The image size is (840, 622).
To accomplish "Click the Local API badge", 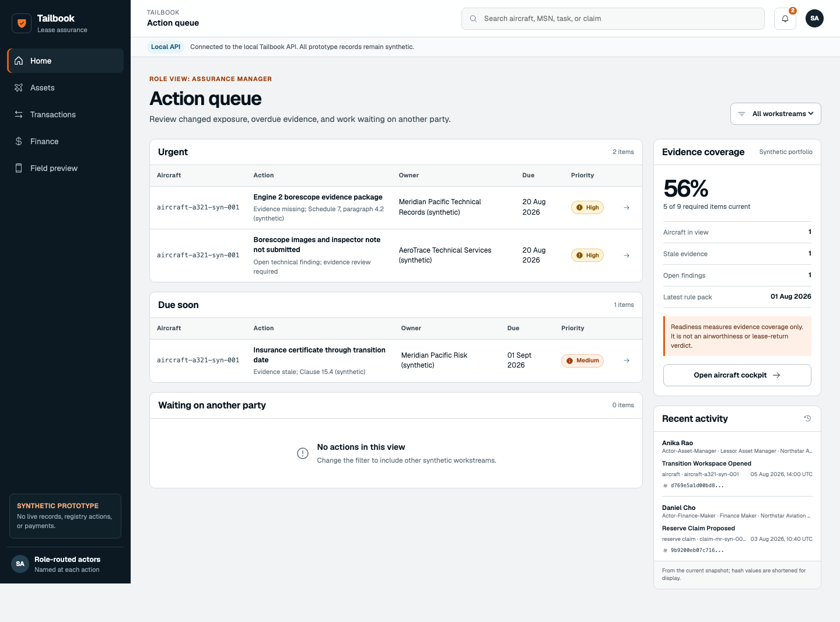I will [x=166, y=47].
